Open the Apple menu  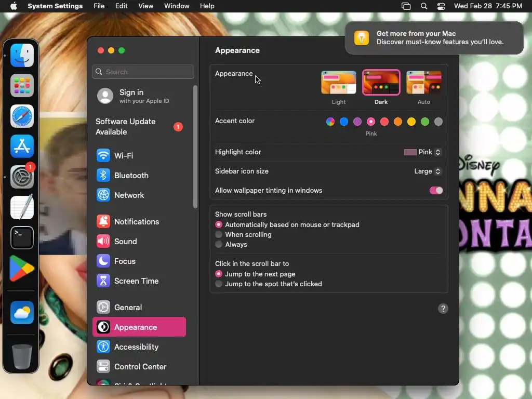click(x=14, y=6)
